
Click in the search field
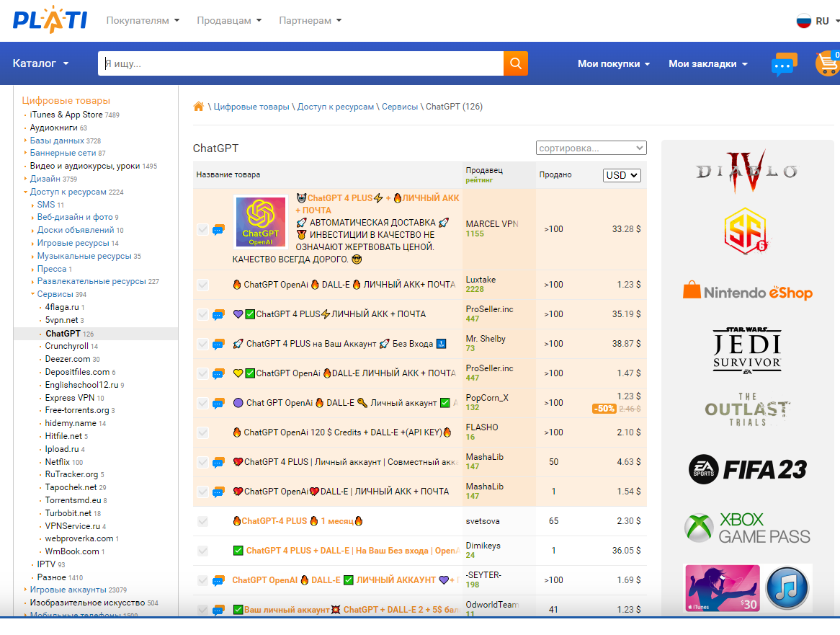pos(300,63)
